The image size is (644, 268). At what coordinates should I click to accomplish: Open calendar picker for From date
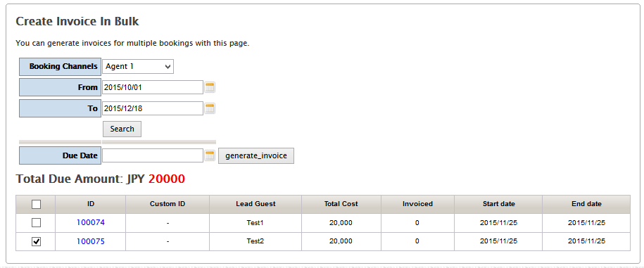pos(210,87)
